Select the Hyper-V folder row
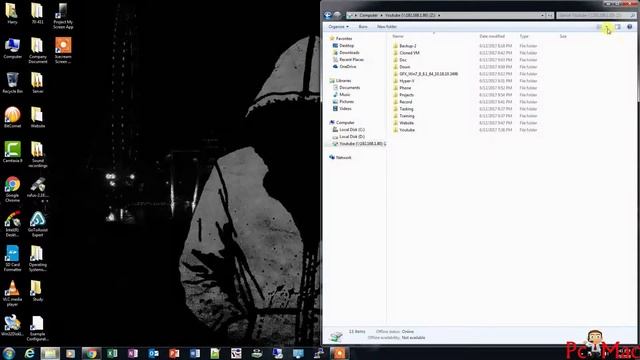 click(x=465, y=81)
